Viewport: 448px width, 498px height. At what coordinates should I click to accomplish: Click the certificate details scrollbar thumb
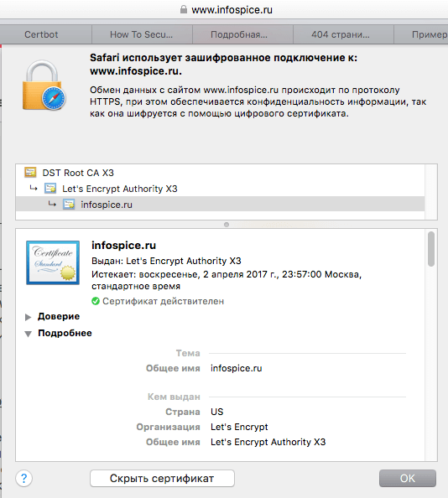tap(431, 249)
